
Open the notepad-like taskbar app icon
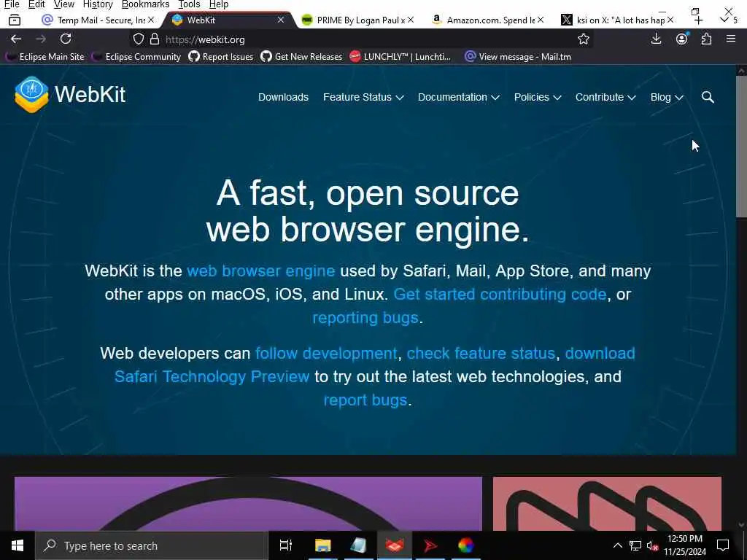[358, 545]
